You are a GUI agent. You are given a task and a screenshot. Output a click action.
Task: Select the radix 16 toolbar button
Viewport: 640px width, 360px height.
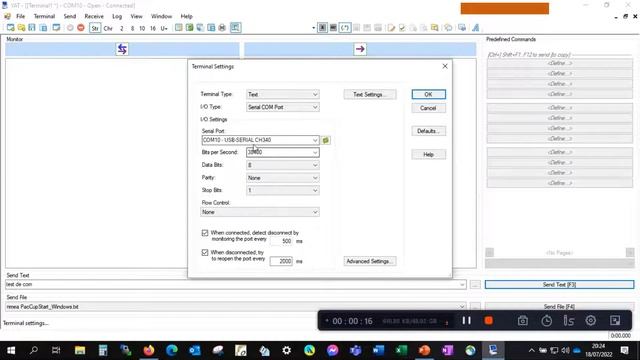(x=153, y=28)
